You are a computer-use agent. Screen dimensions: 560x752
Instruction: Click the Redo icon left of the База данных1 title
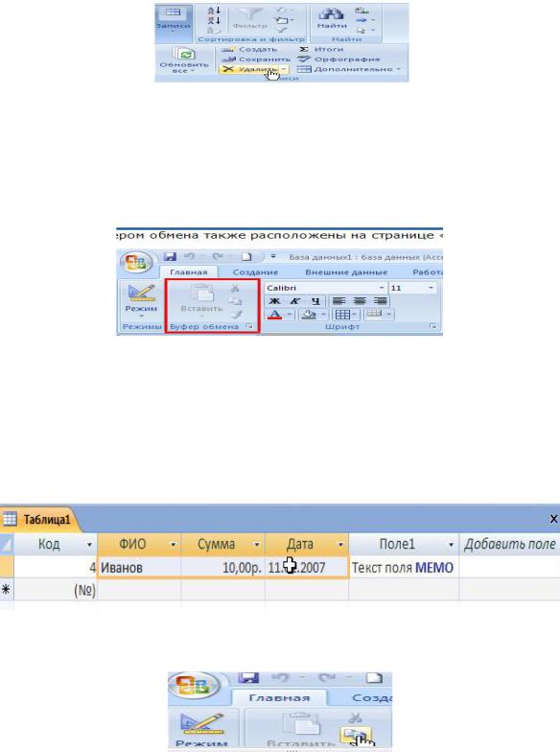[x=219, y=257]
